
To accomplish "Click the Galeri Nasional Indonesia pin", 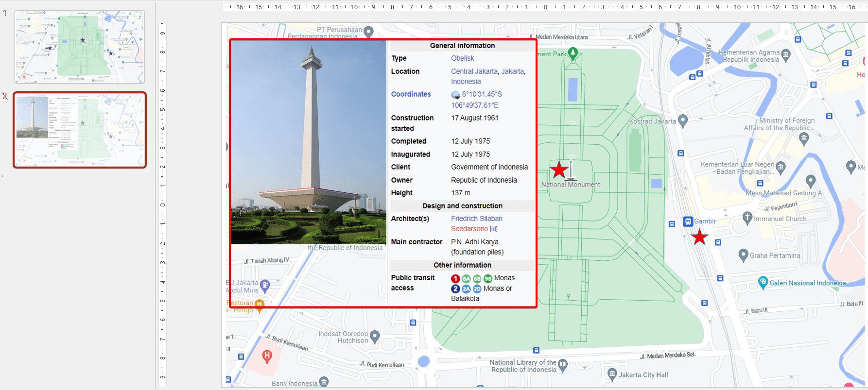I will point(763,282).
